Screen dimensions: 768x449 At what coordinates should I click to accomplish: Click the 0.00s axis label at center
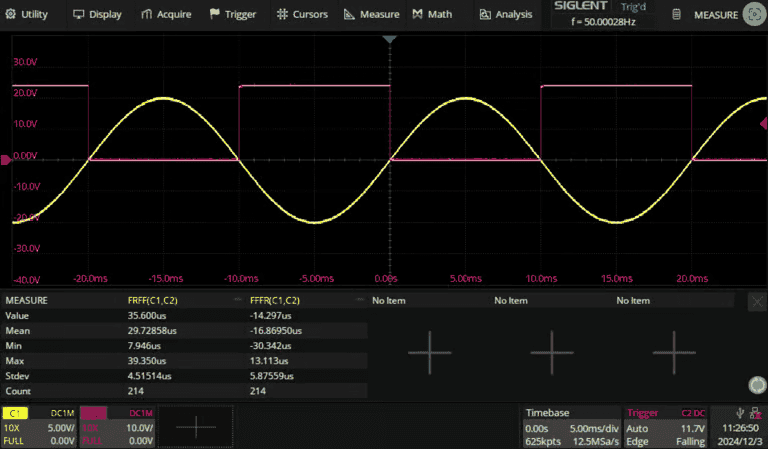(385, 278)
